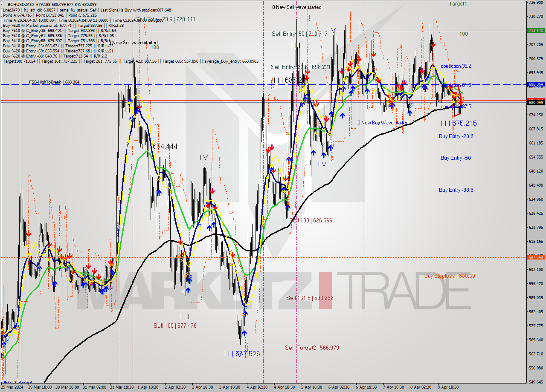This screenshot has width=546, height=392.
Task: Click the 5 Apr 10:30 time label
Action: click(x=311, y=387)
